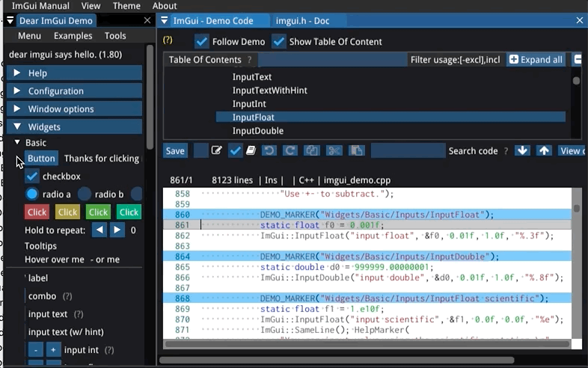Uncheck the Follow Demo checkbox

tap(202, 42)
